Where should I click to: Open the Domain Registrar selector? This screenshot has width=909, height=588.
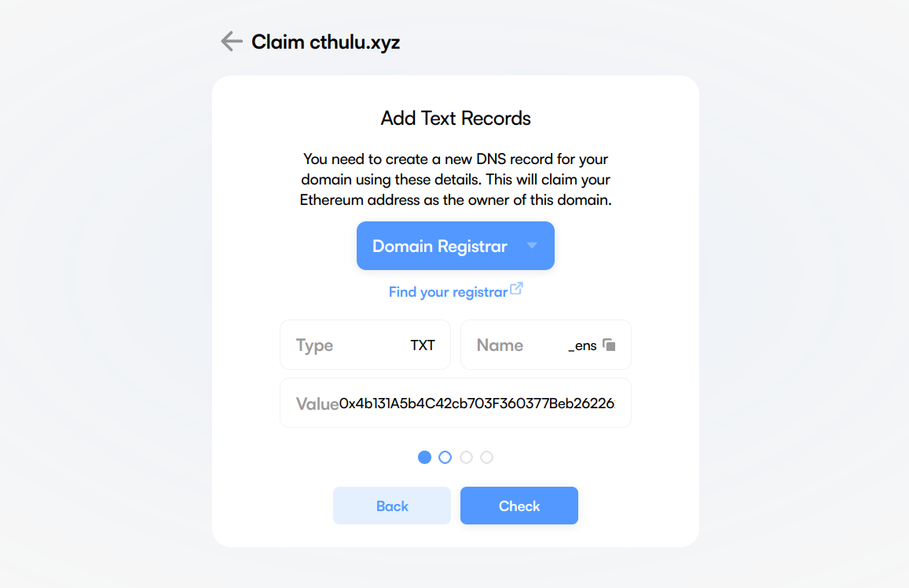pos(455,246)
